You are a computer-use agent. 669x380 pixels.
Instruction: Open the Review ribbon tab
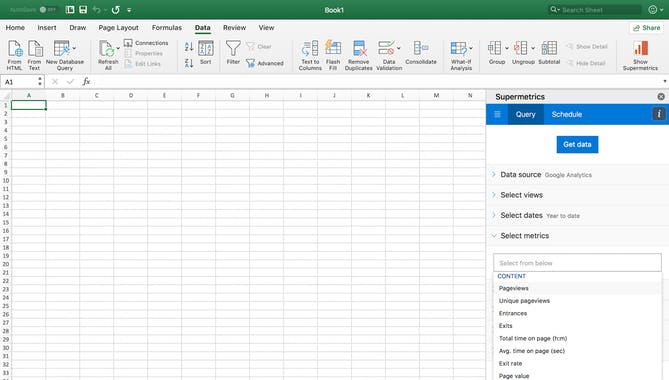coord(234,27)
